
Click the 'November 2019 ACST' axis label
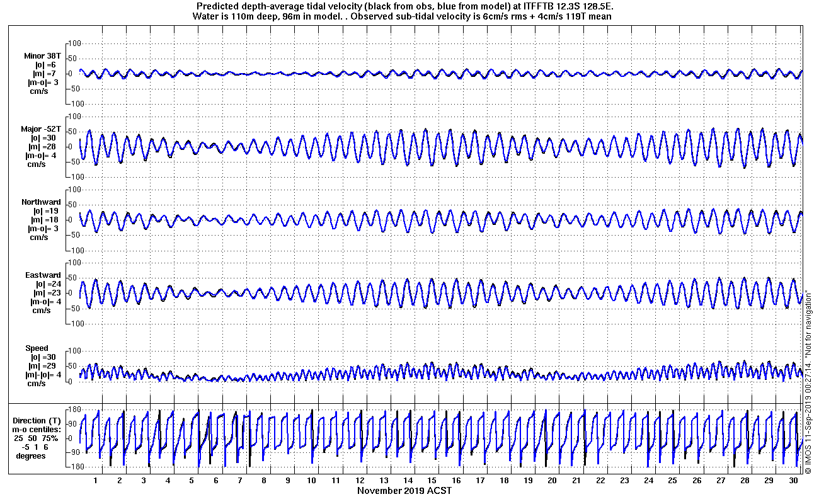pos(404,490)
